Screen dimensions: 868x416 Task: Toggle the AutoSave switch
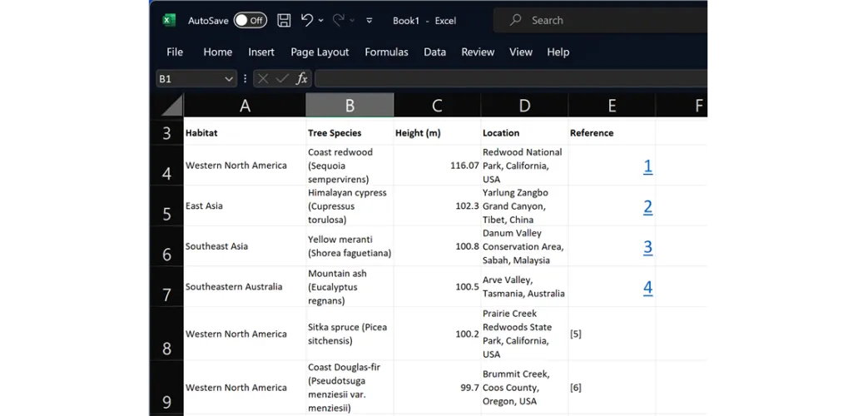click(x=250, y=20)
